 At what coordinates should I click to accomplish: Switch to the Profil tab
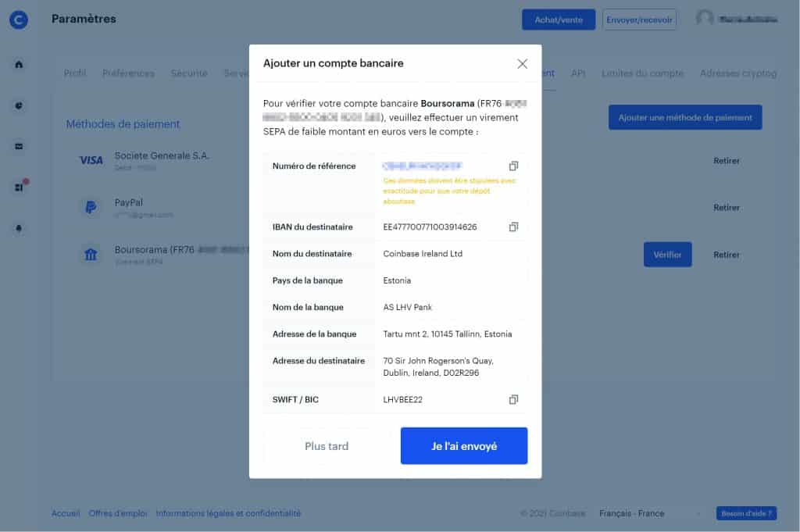[x=75, y=73]
